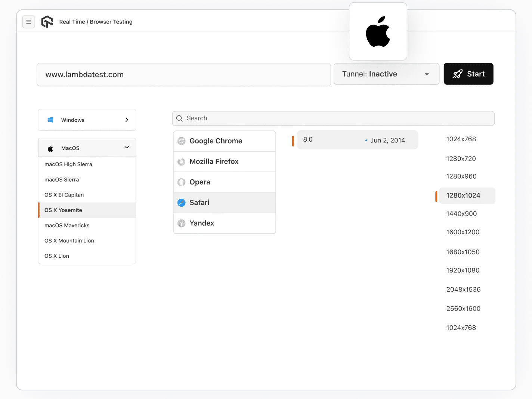532x399 pixels.
Task: Select the Google Chrome browser icon
Action: [x=182, y=141]
